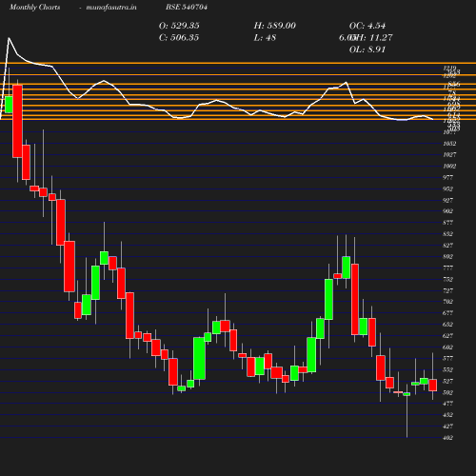Select the high value "H: 589.00"

click(x=275, y=26)
